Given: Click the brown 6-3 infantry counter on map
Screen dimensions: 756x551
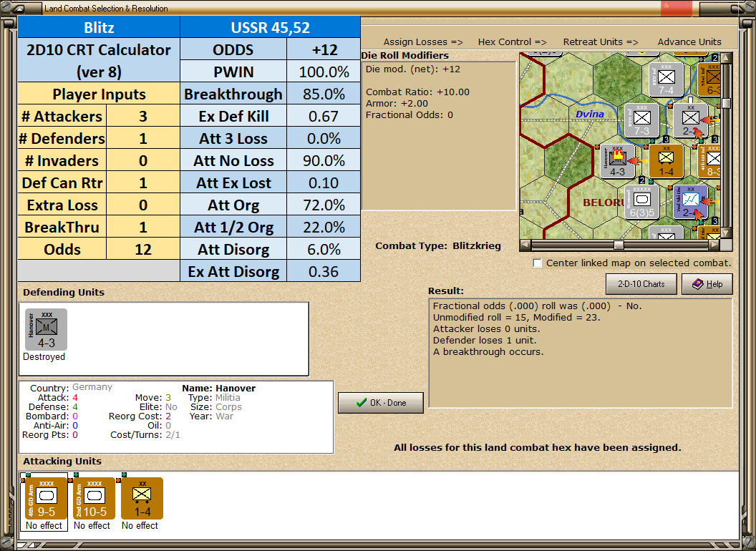Looking at the screenshot, I should pyautogui.click(x=709, y=79).
